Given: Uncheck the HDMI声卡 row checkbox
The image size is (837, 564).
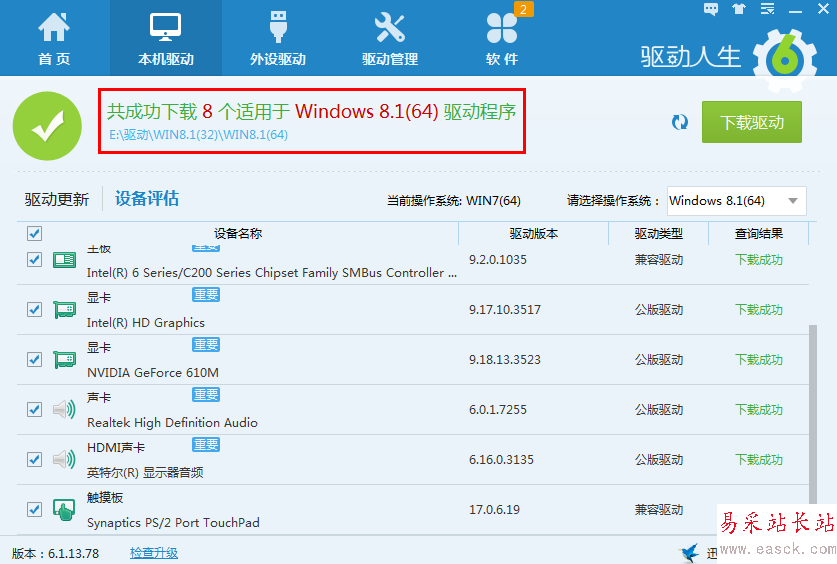Looking at the screenshot, I should 34,459.
